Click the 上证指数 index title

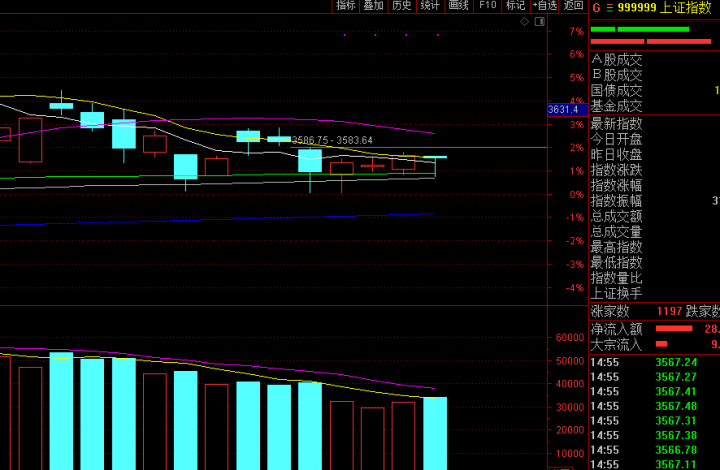click(685, 7)
